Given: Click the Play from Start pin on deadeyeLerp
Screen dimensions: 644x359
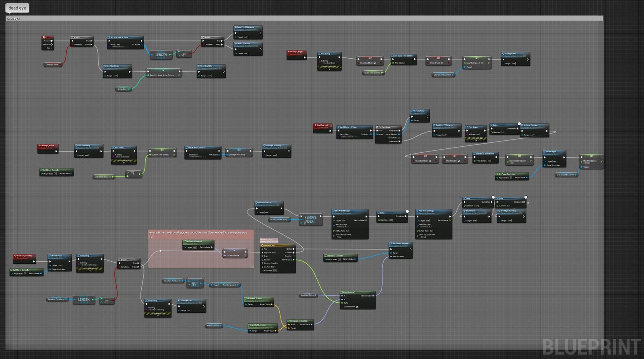Looking at the screenshot, I should [263, 252].
